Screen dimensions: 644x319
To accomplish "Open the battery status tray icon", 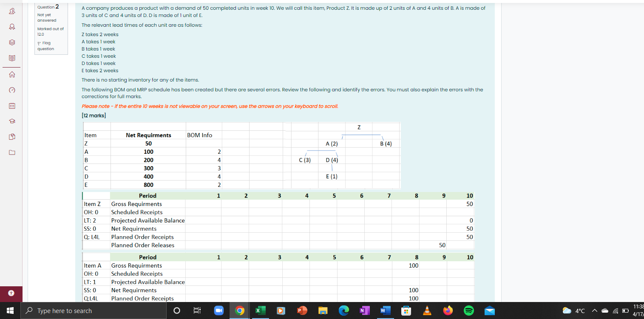I will pyautogui.click(x=624, y=311).
